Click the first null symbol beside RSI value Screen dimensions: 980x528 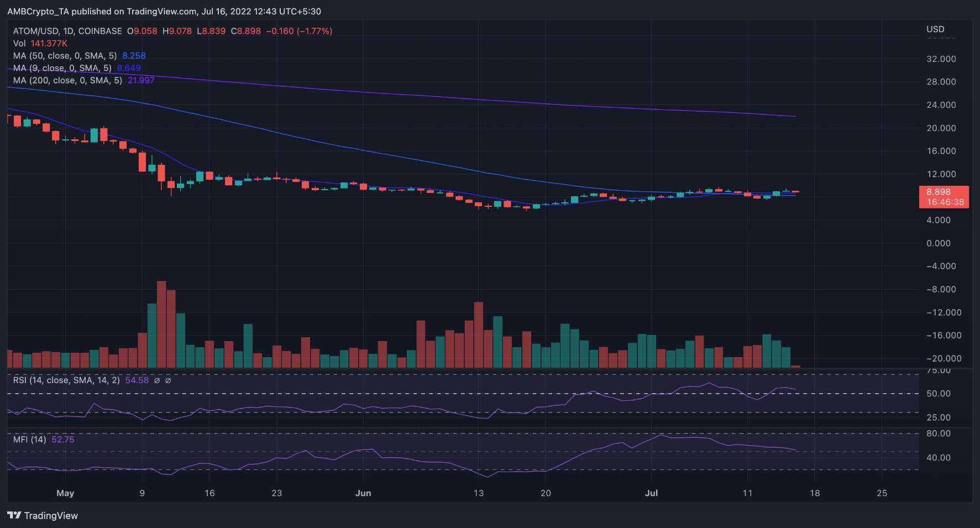tap(157, 380)
